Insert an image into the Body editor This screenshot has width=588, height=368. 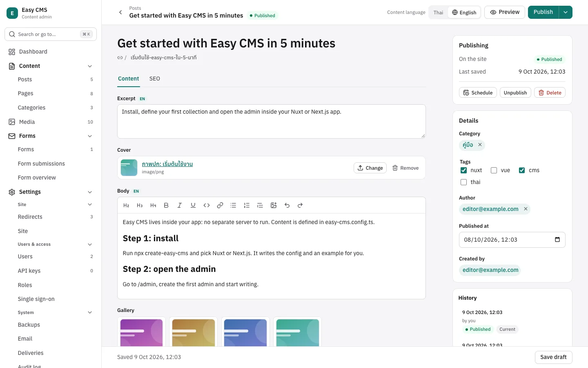coord(274,205)
